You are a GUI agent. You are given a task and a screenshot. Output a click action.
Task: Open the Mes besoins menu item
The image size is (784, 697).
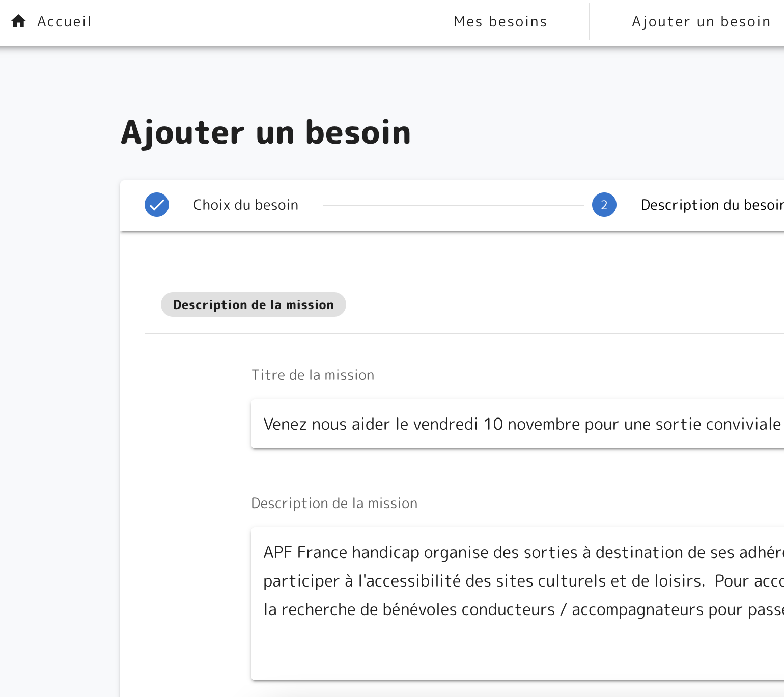coord(500,21)
